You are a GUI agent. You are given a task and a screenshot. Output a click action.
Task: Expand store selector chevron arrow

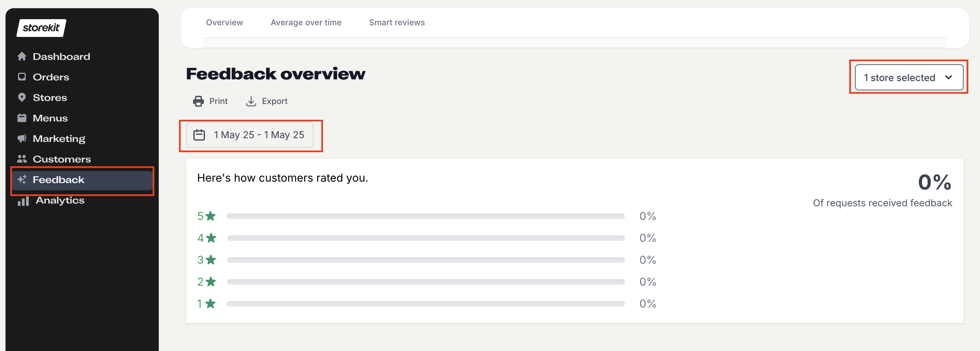(x=949, y=77)
